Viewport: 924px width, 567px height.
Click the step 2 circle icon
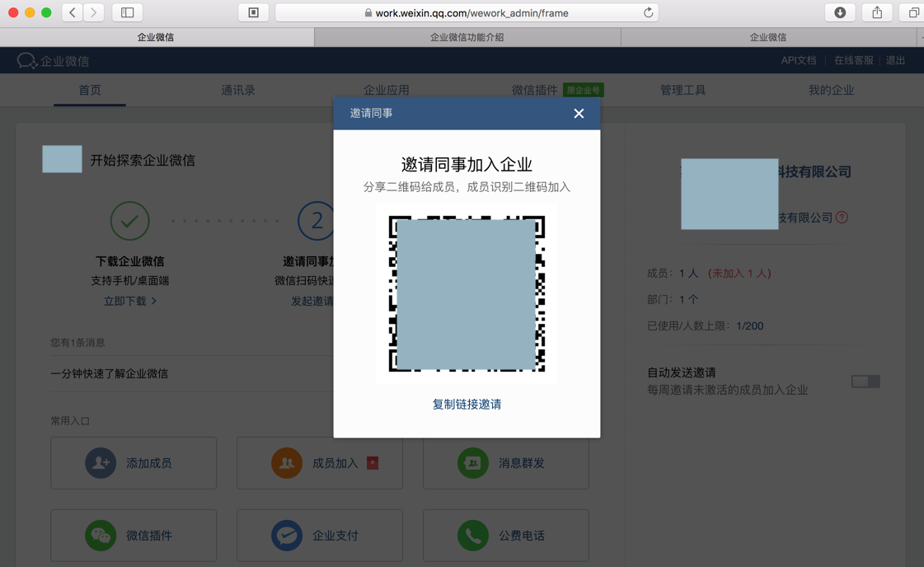tap(317, 221)
